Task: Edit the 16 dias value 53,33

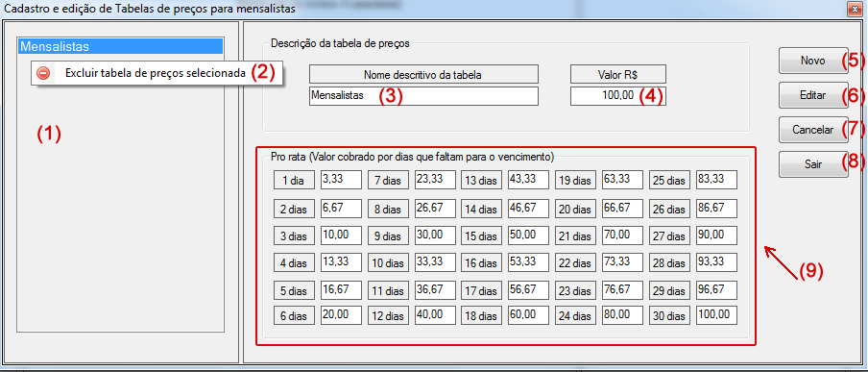Action: [529, 262]
